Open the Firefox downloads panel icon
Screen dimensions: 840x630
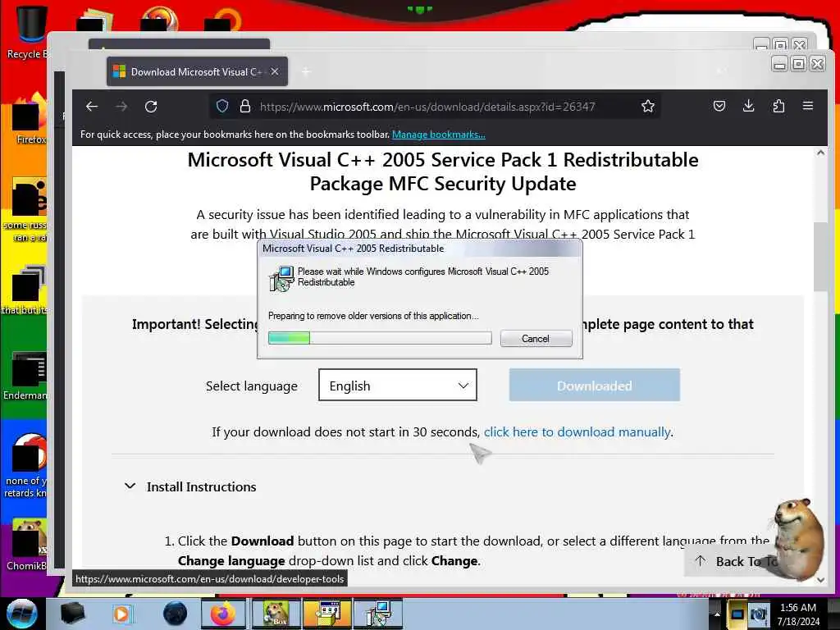point(748,106)
